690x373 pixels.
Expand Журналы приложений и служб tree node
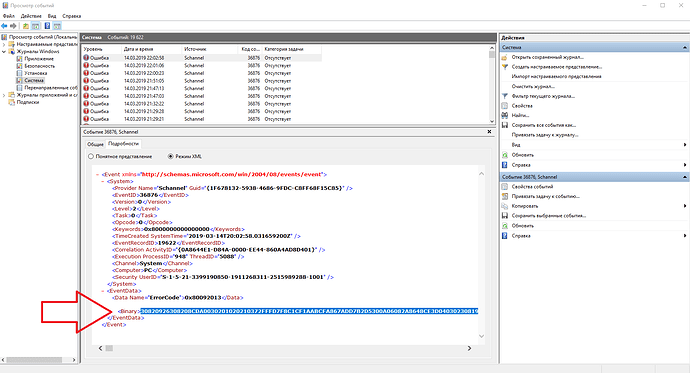coord(4,95)
